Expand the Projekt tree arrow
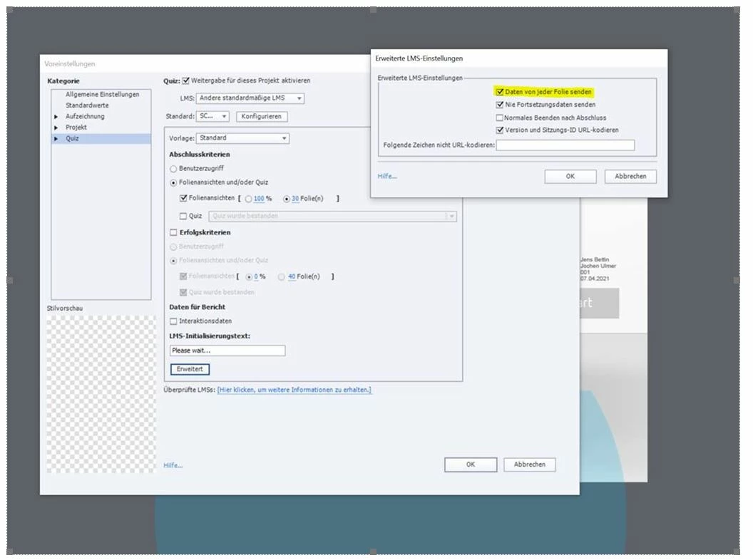Screen dimensions: 753x560 coord(56,128)
